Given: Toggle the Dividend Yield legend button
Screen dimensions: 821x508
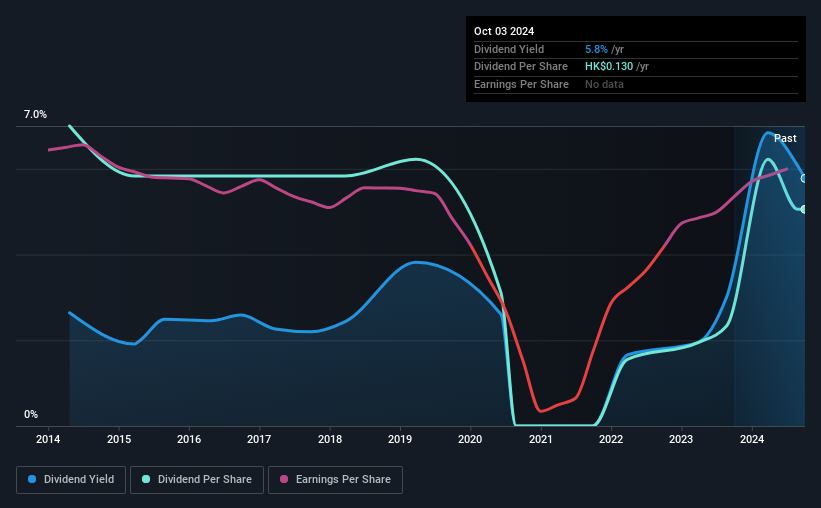Looking at the screenshot, I should click(71, 480).
